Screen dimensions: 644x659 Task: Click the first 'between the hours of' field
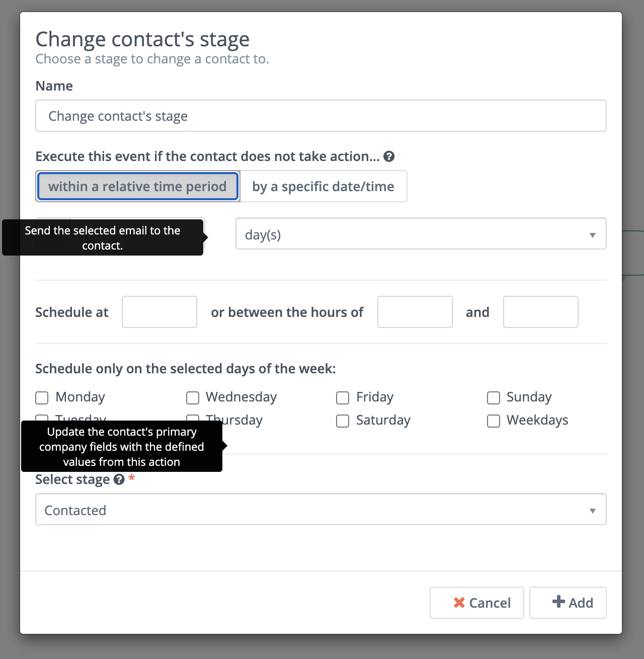pos(415,312)
